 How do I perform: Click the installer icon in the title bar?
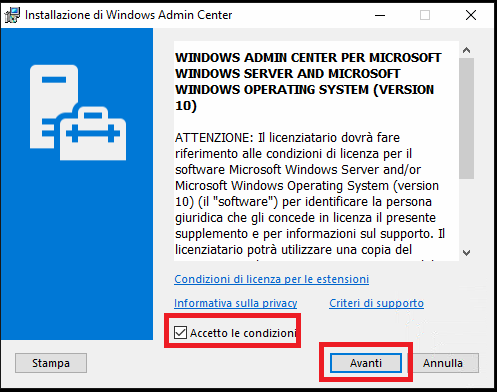point(12,15)
